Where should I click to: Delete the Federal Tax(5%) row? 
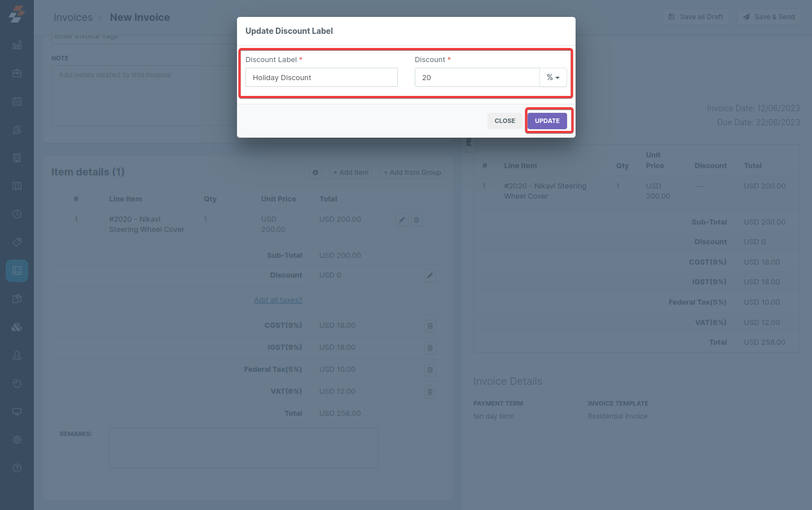pyautogui.click(x=430, y=370)
